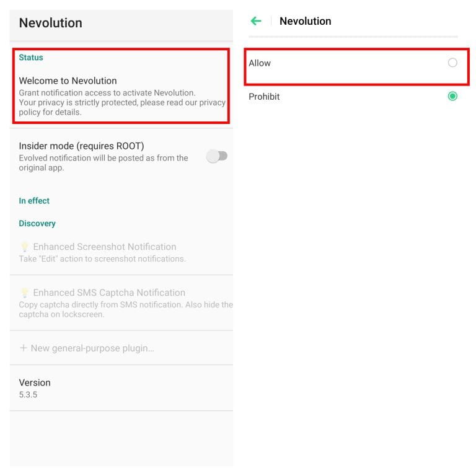Click the Allow label text
The width and height of the screenshot is (476, 476).
pyautogui.click(x=260, y=63)
